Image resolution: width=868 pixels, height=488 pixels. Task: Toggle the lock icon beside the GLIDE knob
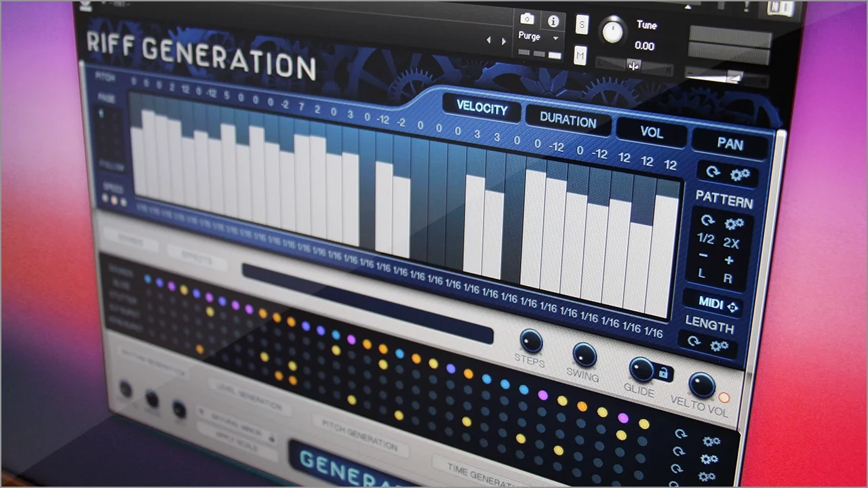coord(663,373)
